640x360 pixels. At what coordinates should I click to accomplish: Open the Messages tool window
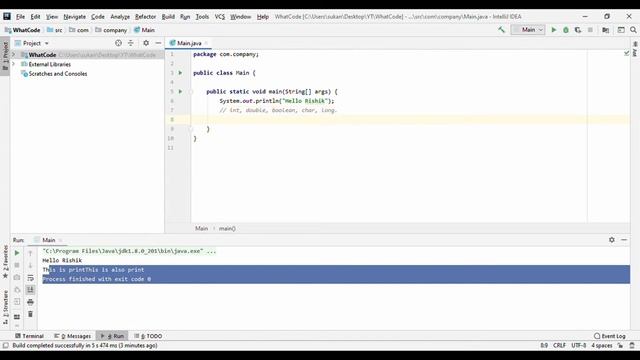tap(73, 336)
